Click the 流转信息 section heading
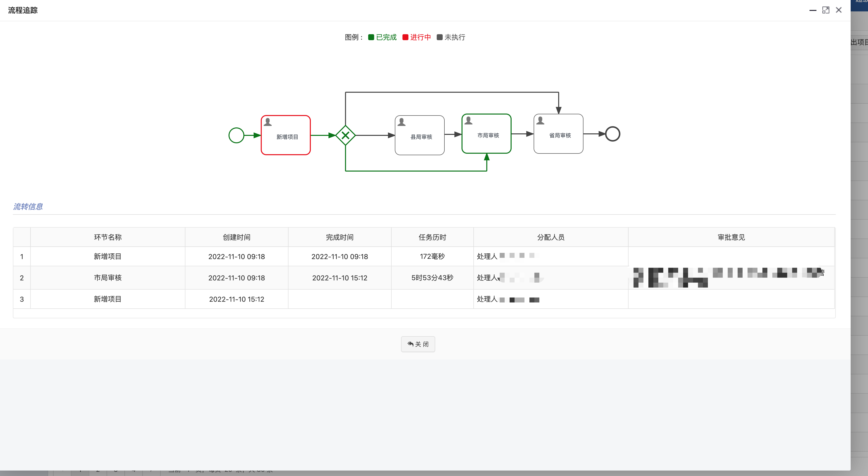The image size is (868, 476). 28,206
